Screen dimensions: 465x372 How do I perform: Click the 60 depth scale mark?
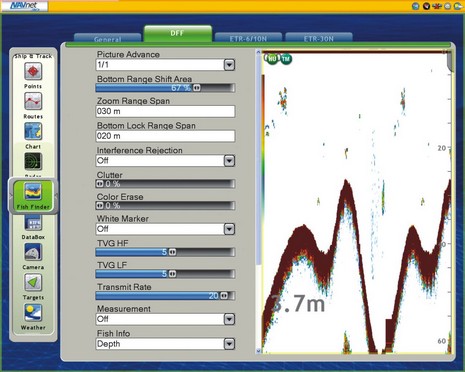tap(441, 341)
